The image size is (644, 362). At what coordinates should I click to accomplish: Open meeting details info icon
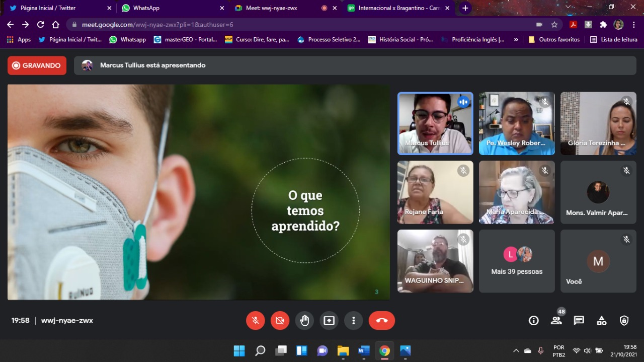pos(533,321)
